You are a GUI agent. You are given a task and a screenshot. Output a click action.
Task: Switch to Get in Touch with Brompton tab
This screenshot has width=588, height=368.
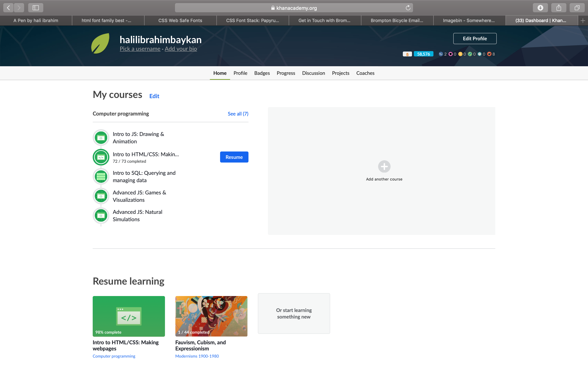(x=325, y=21)
